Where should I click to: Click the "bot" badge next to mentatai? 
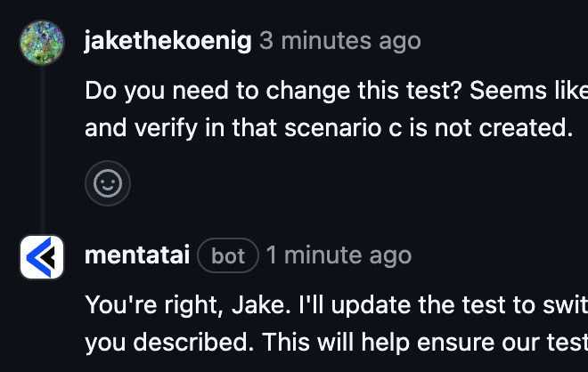pos(228,255)
